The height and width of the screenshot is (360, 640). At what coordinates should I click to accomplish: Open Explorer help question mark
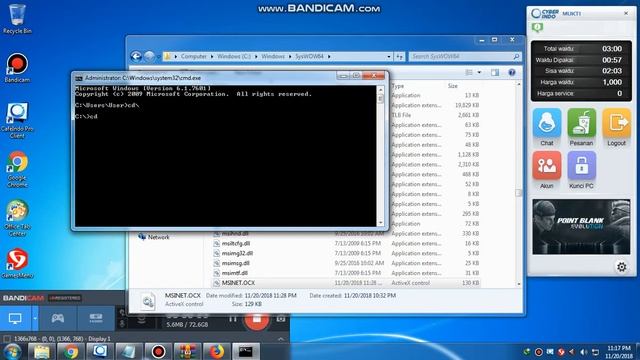[512, 73]
